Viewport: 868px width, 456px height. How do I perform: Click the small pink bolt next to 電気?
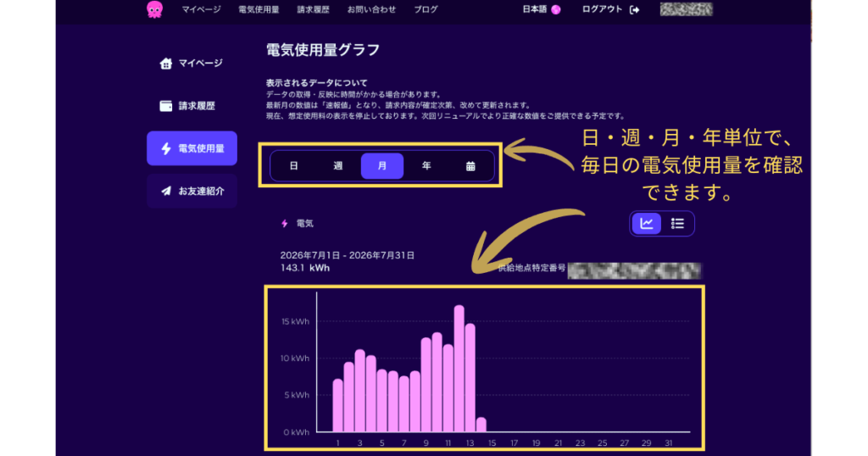click(285, 224)
